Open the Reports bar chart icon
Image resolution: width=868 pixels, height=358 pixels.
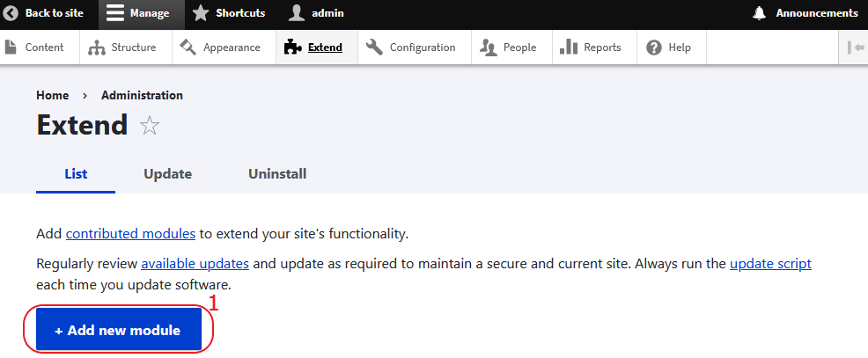(x=569, y=47)
